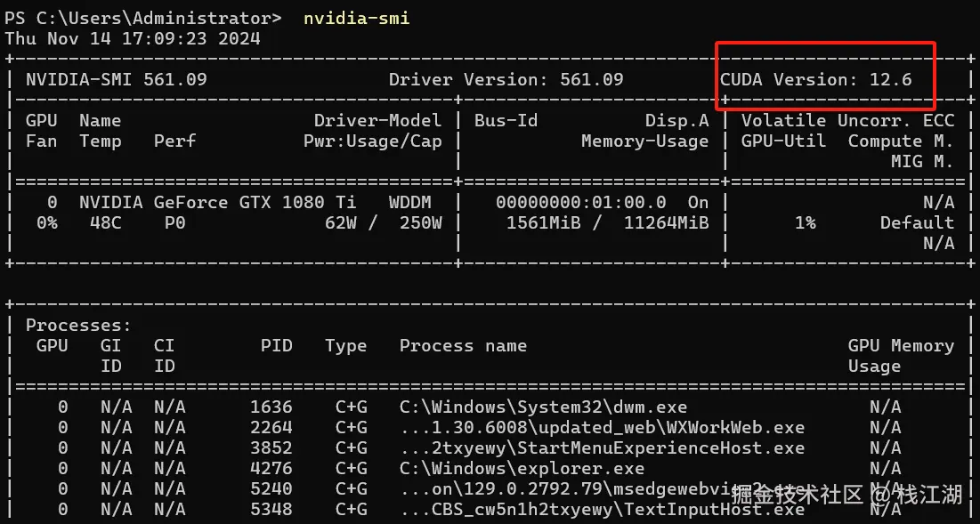
Task: Select the NVIDIA-SMI 561.09 header text
Action: tap(116, 79)
